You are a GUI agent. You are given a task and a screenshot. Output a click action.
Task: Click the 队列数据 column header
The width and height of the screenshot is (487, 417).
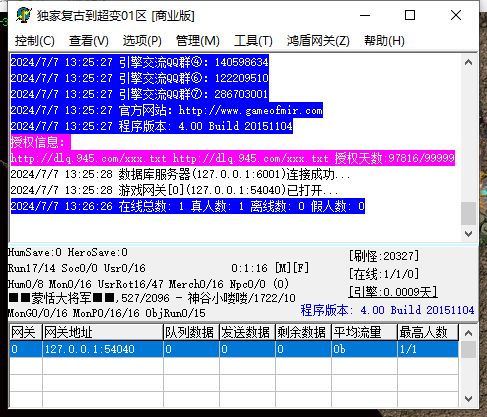point(191,332)
